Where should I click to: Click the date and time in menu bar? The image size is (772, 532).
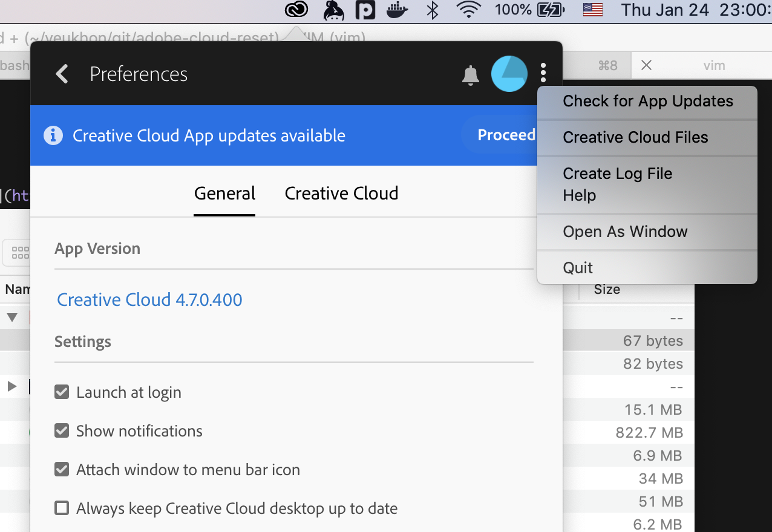[696, 10]
